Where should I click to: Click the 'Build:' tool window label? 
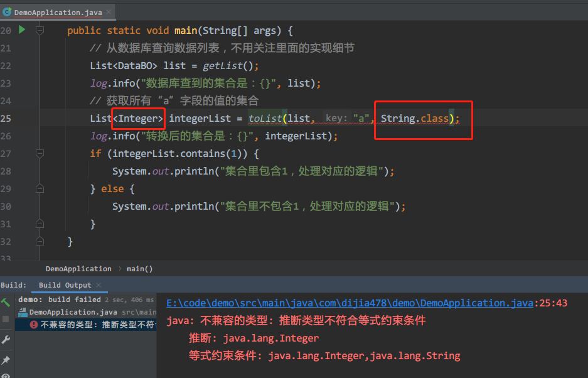tap(14, 285)
